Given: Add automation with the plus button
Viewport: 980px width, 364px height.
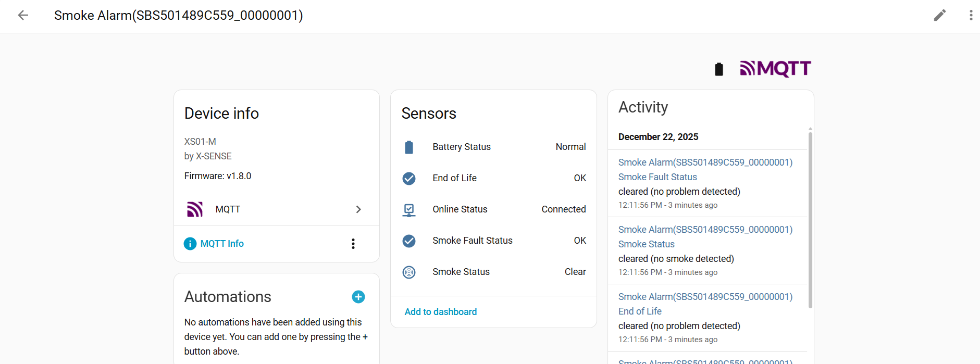Looking at the screenshot, I should coord(358,297).
